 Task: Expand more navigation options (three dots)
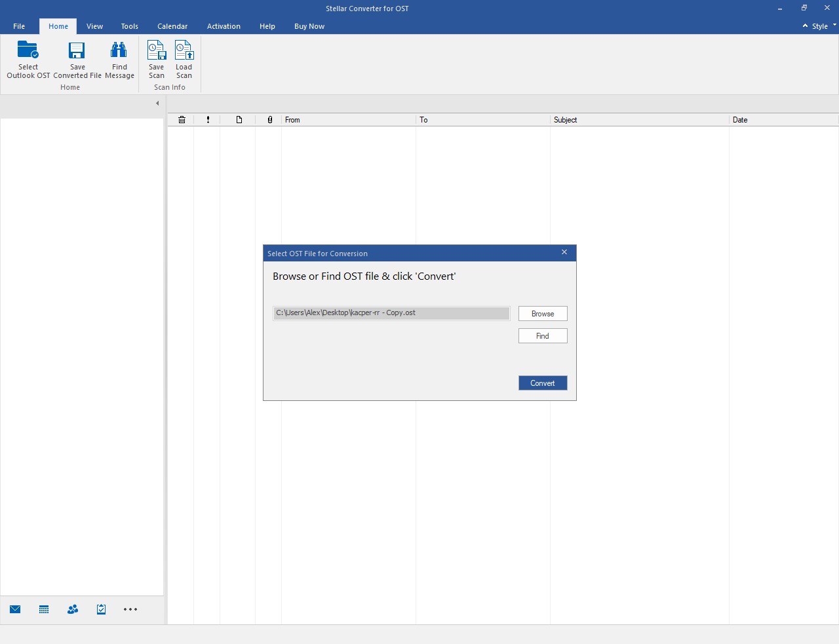pos(130,609)
